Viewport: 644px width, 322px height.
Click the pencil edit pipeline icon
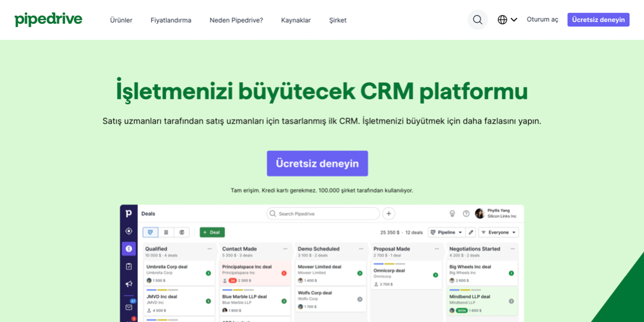pyautogui.click(x=471, y=232)
